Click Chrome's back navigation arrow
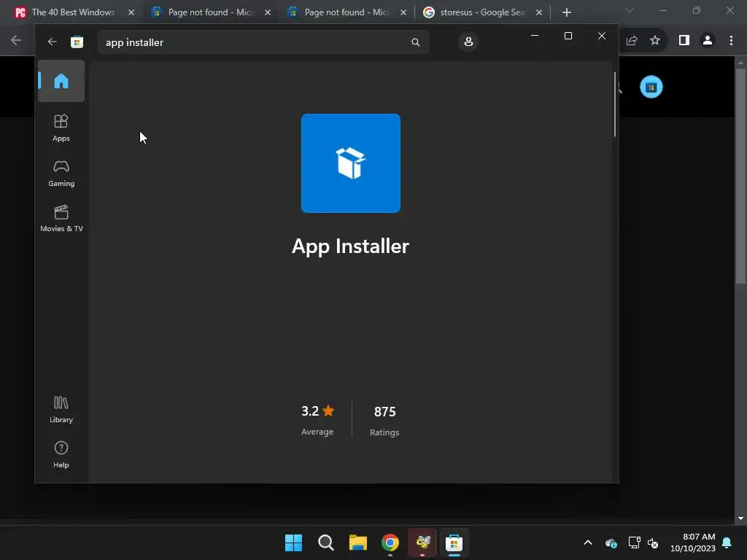The height and width of the screenshot is (560, 747). pyautogui.click(x=16, y=41)
